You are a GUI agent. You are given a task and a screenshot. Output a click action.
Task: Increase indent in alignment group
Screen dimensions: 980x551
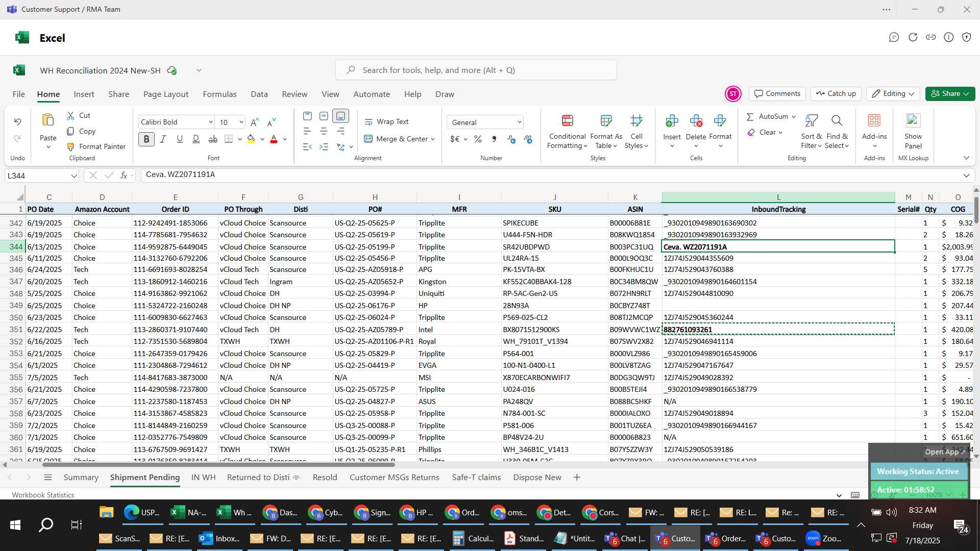pyautogui.click(x=324, y=147)
